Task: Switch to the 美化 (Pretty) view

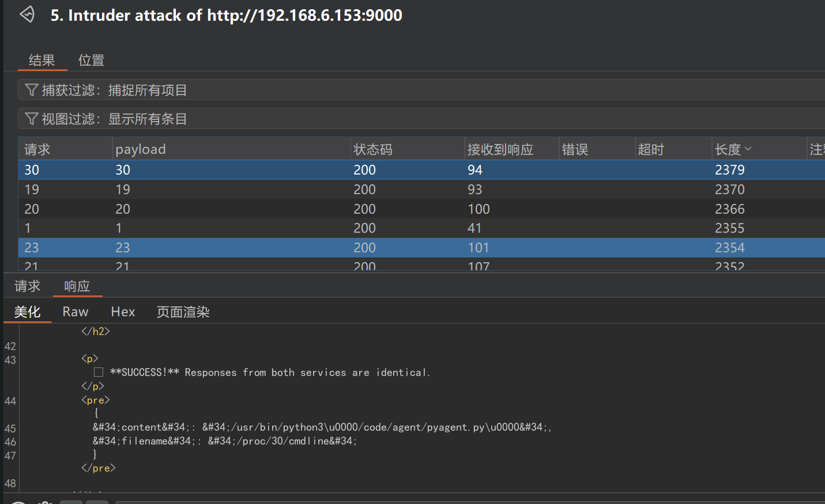Action: tap(27, 312)
